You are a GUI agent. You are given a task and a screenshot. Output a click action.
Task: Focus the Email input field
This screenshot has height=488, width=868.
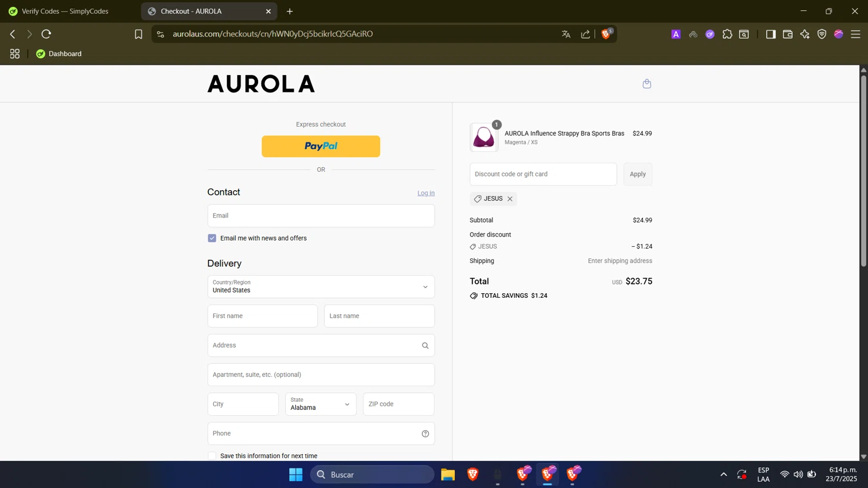(321, 216)
